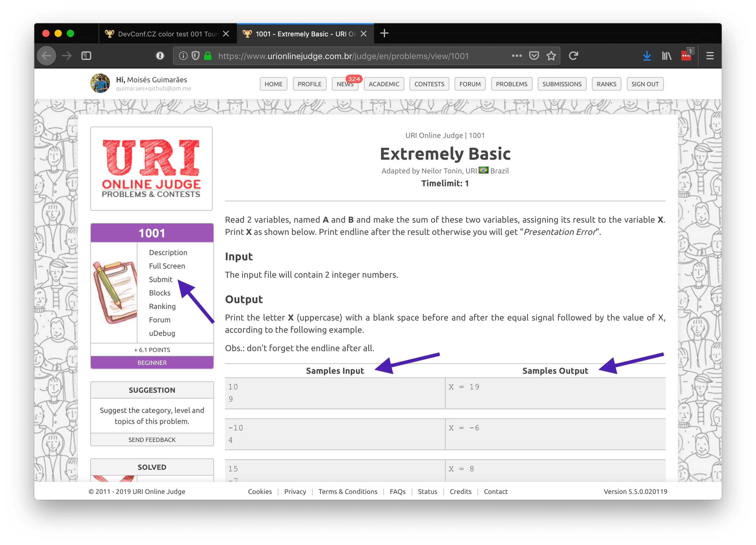Click the user profile avatar photo
Viewport: 756px width, 545px height.
click(x=100, y=83)
